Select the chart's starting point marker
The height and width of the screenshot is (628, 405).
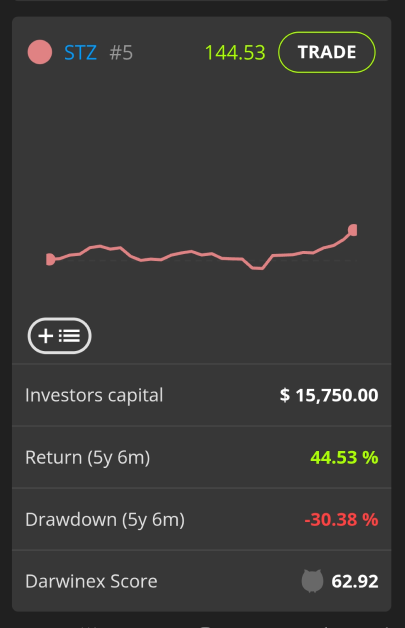[x=50, y=259]
